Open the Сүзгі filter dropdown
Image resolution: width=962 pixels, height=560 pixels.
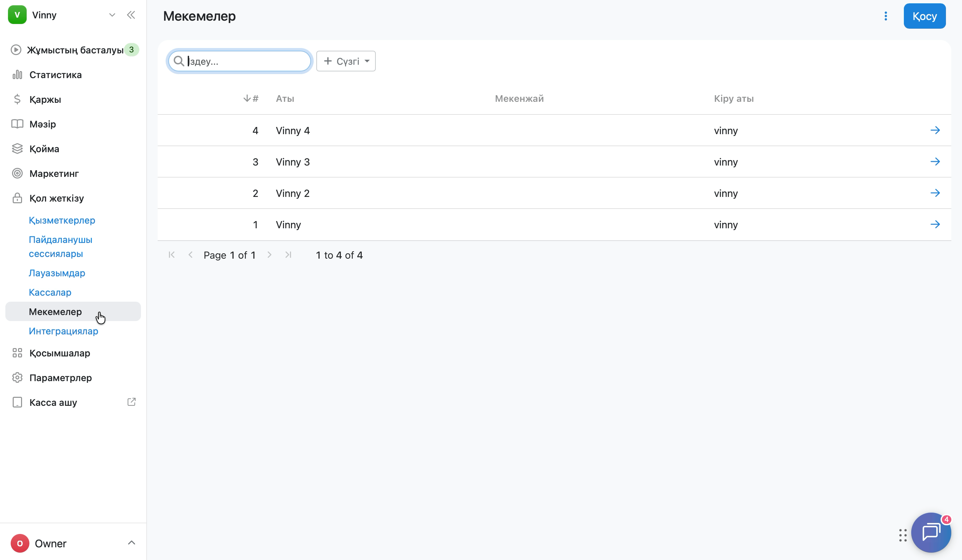(346, 61)
